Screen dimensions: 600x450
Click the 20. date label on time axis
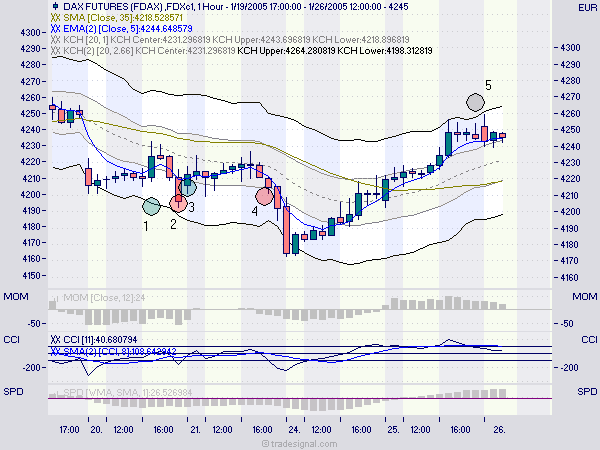96,430
